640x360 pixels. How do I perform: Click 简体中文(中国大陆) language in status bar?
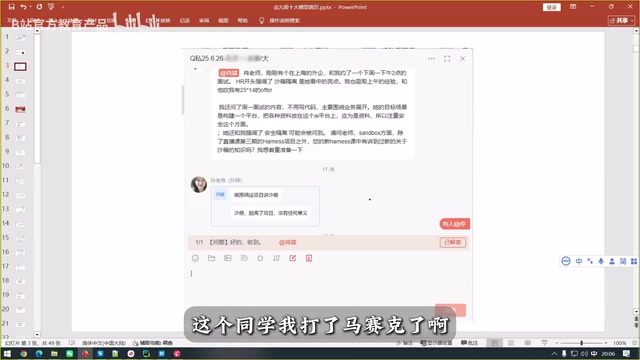(x=104, y=343)
